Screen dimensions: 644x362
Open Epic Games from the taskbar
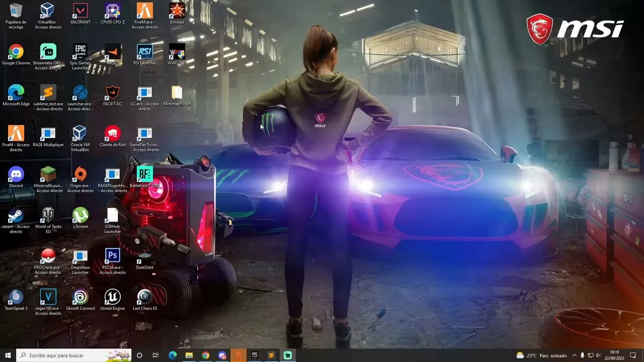click(255, 355)
